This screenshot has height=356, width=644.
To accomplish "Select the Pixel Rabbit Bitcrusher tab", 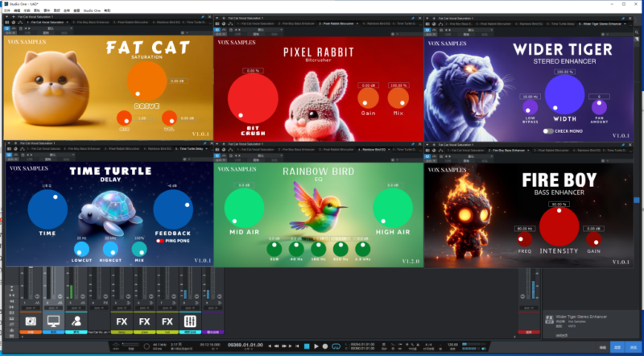I will tap(336, 24).
